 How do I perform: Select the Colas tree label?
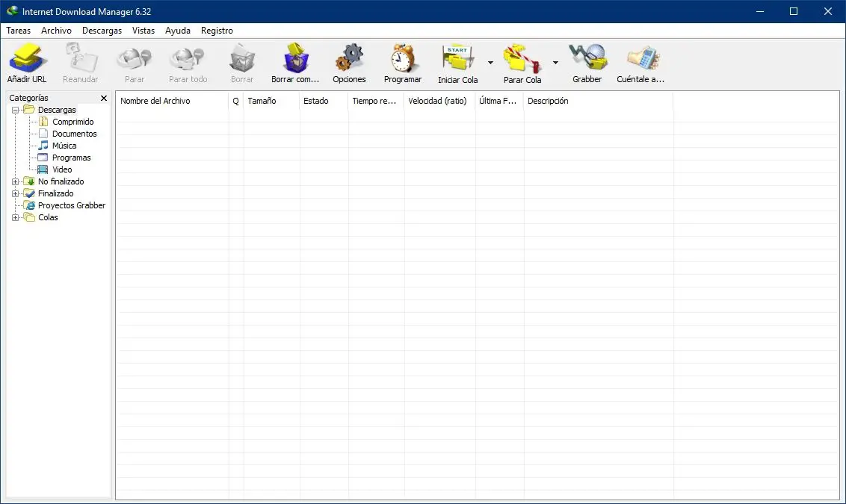coord(48,217)
